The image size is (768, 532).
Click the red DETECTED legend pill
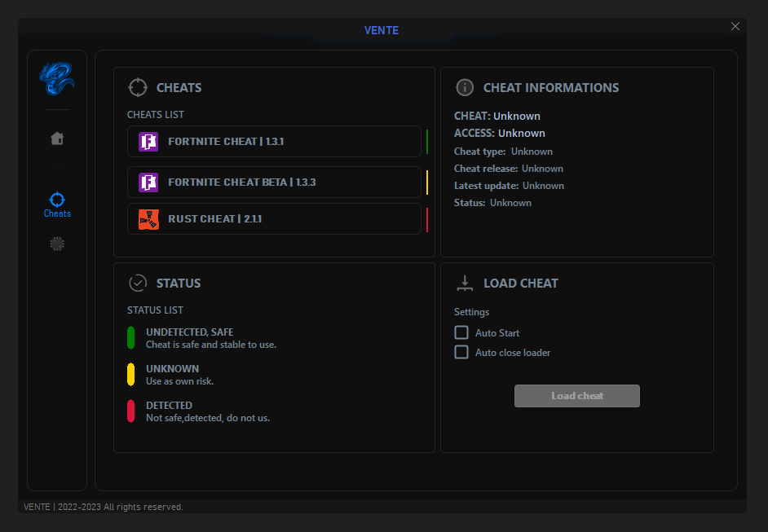point(130,411)
